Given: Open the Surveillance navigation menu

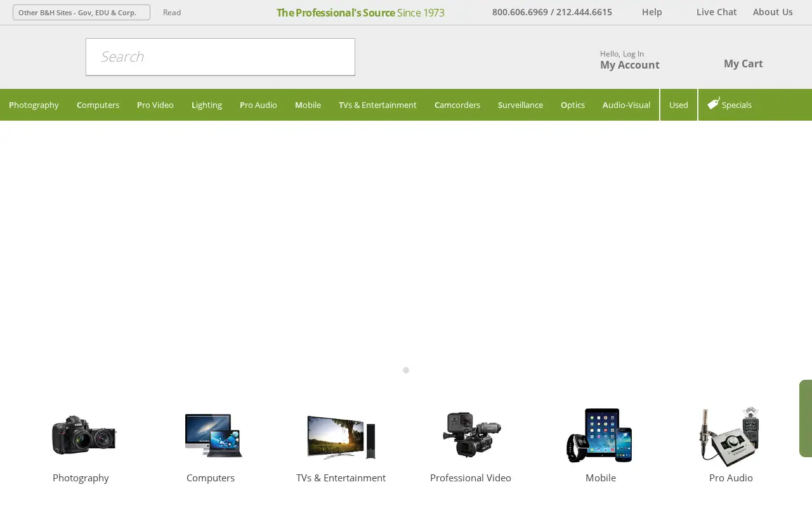Looking at the screenshot, I should 520,105.
